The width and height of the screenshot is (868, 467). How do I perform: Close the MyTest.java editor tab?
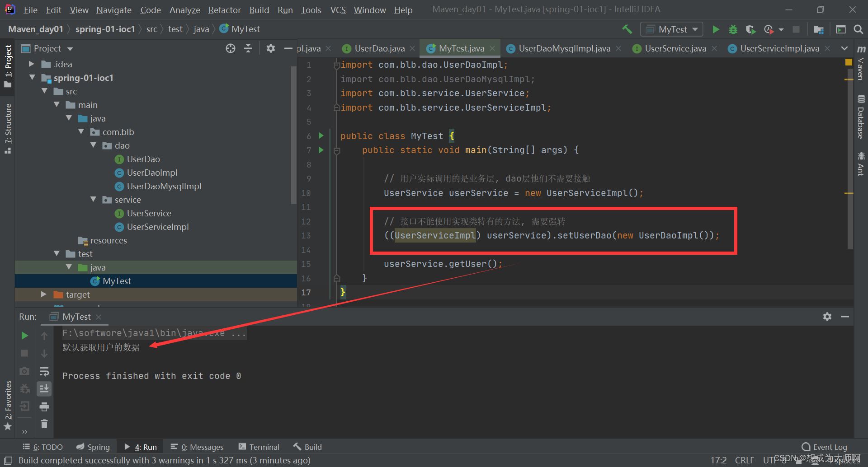pos(492,48)
